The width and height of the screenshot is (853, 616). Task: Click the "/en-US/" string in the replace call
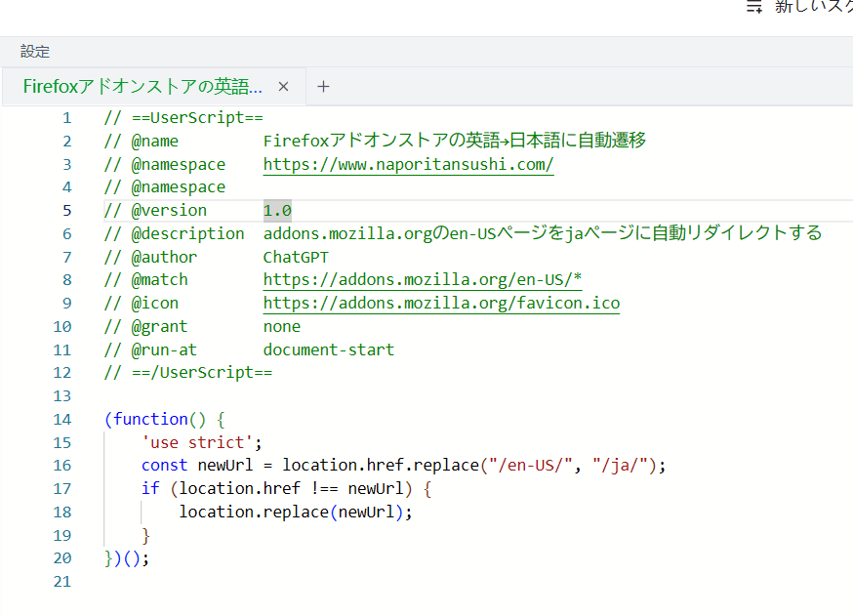pos(530,466)
